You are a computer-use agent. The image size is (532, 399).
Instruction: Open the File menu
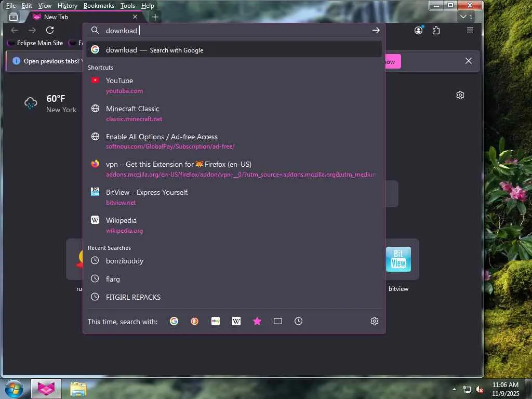tap(11, 5)
